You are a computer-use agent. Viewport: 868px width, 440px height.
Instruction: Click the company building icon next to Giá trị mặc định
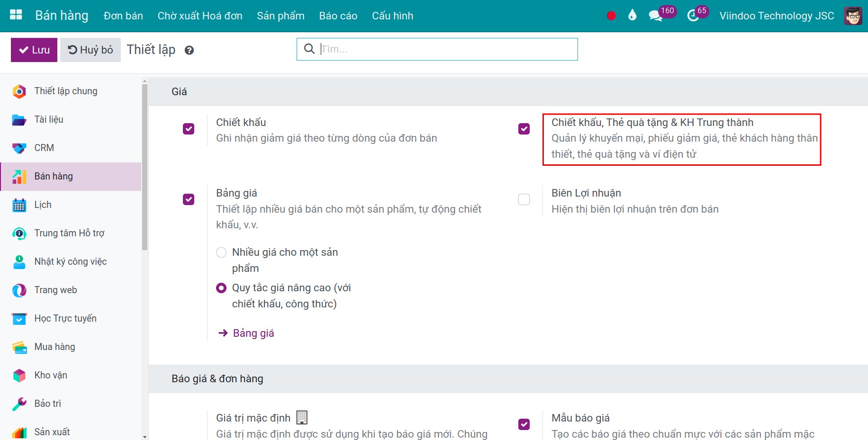302,417
